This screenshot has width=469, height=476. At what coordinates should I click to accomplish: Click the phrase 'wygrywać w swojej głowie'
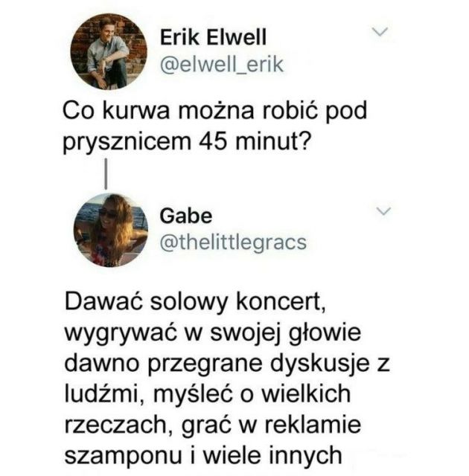tap(213, 332)
